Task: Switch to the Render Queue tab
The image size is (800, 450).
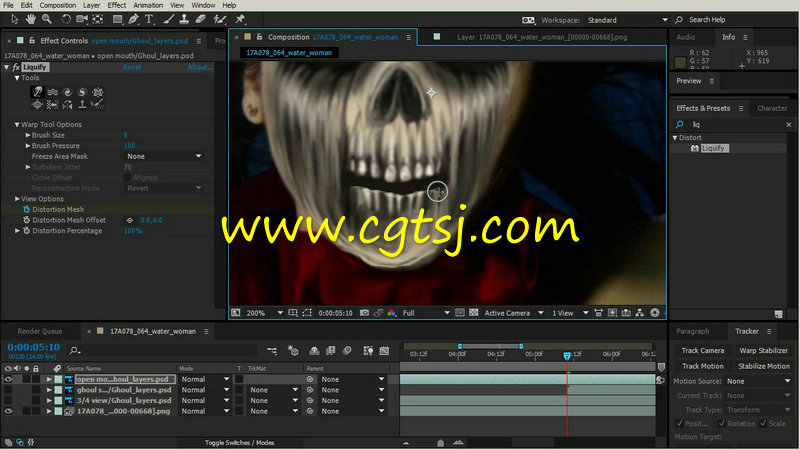Action: [x=39, y=331]
